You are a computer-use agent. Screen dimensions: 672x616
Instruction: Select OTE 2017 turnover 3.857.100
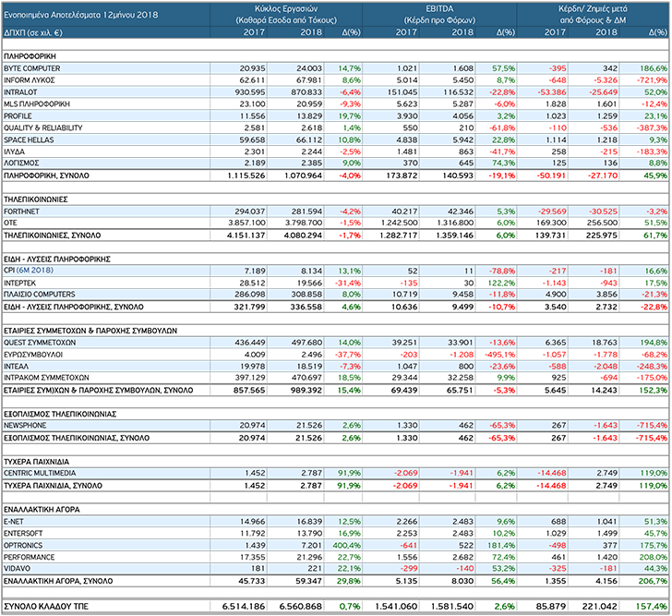[246, 223]
